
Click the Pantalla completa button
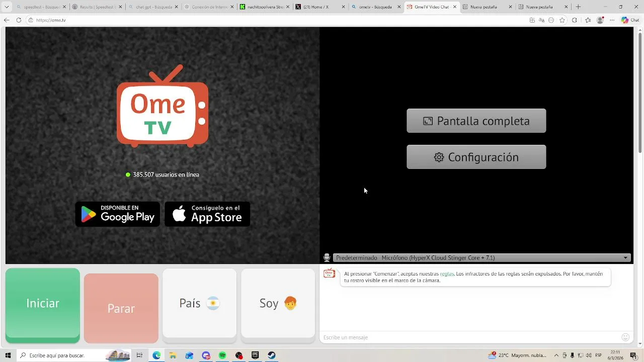tap(476, 121)
